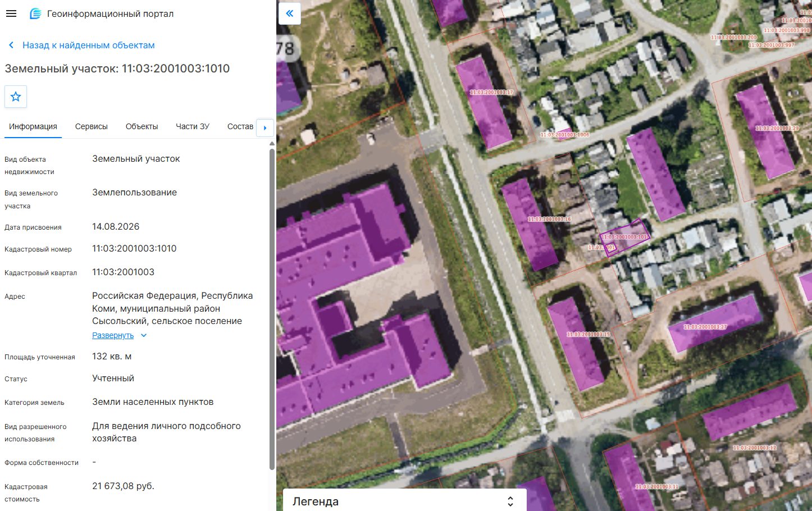Select the highlighted parcel 11:03:2001003:1010 on the map

click(x=624, y=237)
